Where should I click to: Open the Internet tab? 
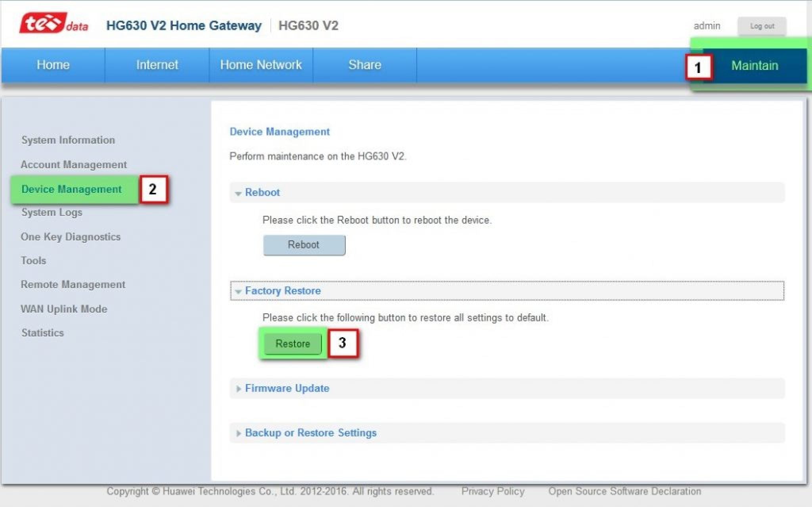157,65
